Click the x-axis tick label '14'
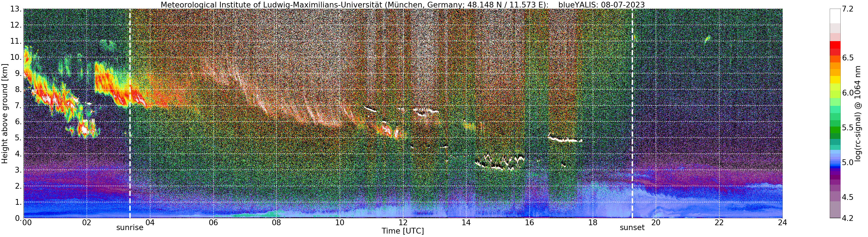 click(x=466, y=223)
